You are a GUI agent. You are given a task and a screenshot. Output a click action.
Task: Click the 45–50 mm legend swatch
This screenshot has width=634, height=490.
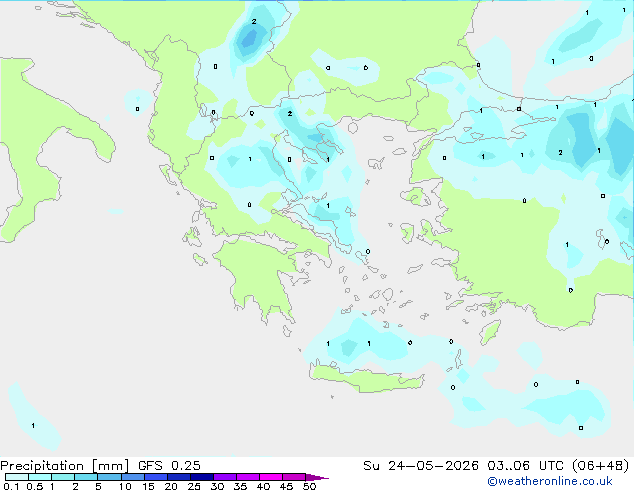click(294, 477)
